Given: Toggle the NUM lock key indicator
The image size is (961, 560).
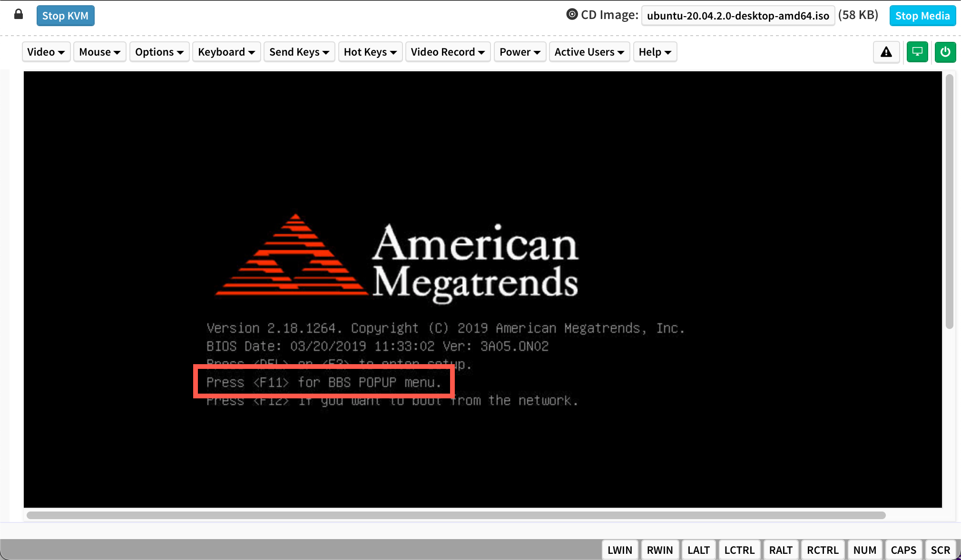Looking at the screenshot, I should pyautogui.click(x=864, y=550).
